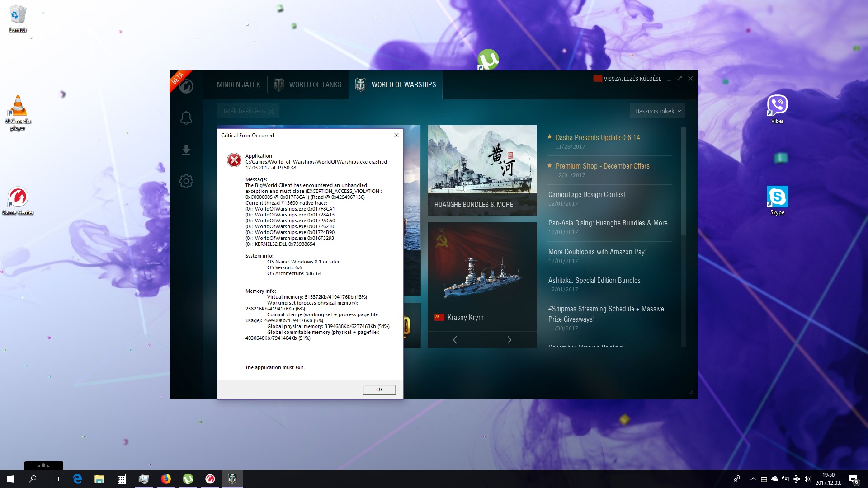The height and width of the screenshot is (488, 868).
Task: Open the People icon in system tray
Action: pos(737,479)
